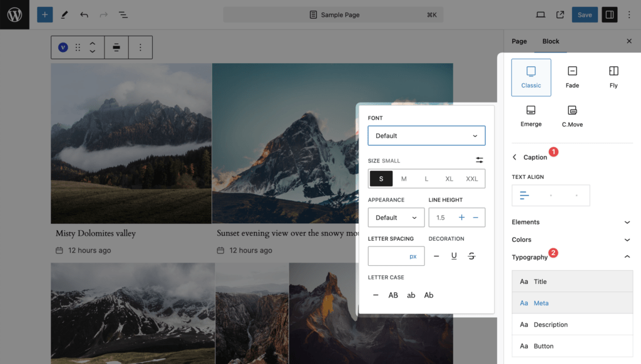641x364 pixels.
Task: Apply underline decoration
Action: 454,256
